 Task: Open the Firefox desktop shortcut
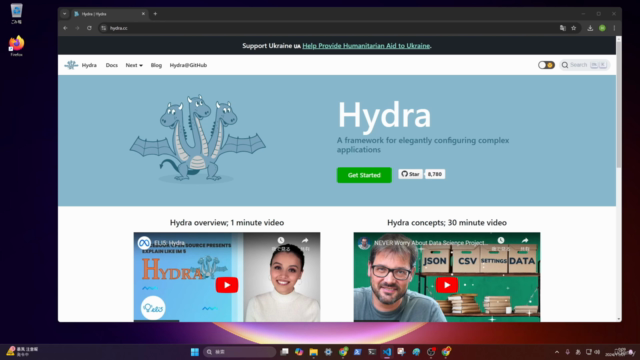pos(16,46)
